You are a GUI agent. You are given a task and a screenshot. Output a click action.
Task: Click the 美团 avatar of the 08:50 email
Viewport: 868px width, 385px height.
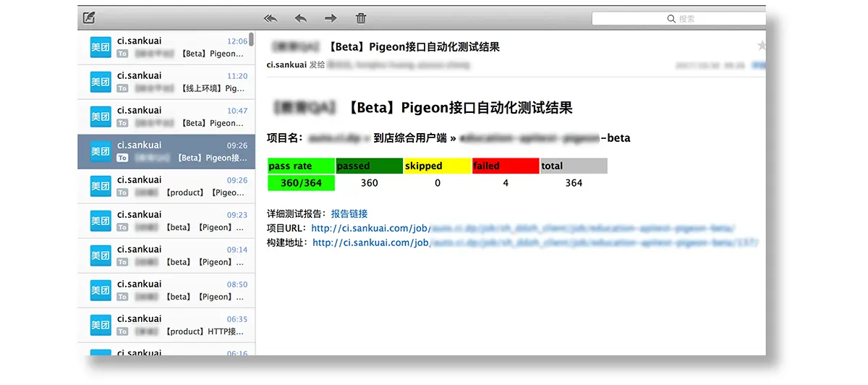pos(101,290)
